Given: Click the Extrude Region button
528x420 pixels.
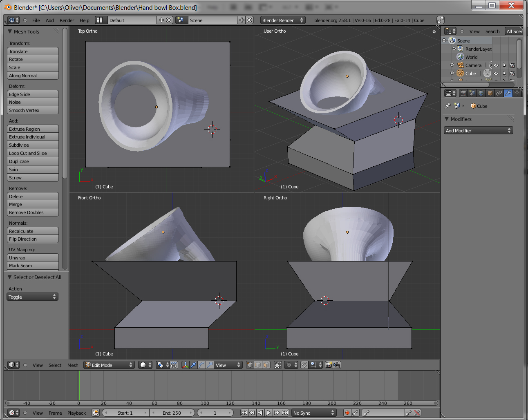Looking at the screenshot, I should coord(33,129).
